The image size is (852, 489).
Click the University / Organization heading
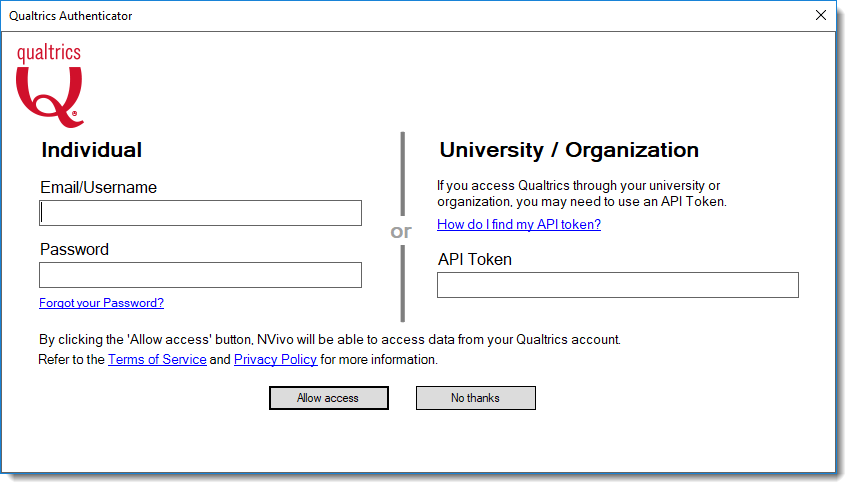(569, 150)
